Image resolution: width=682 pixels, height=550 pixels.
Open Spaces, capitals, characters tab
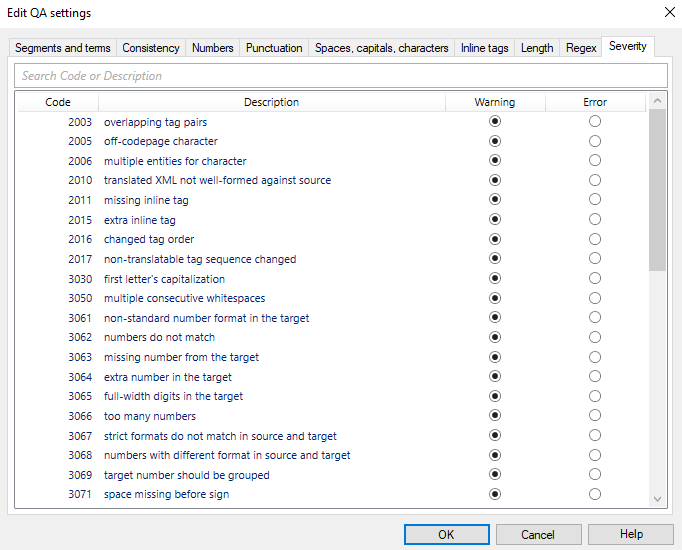pos(381,48)
